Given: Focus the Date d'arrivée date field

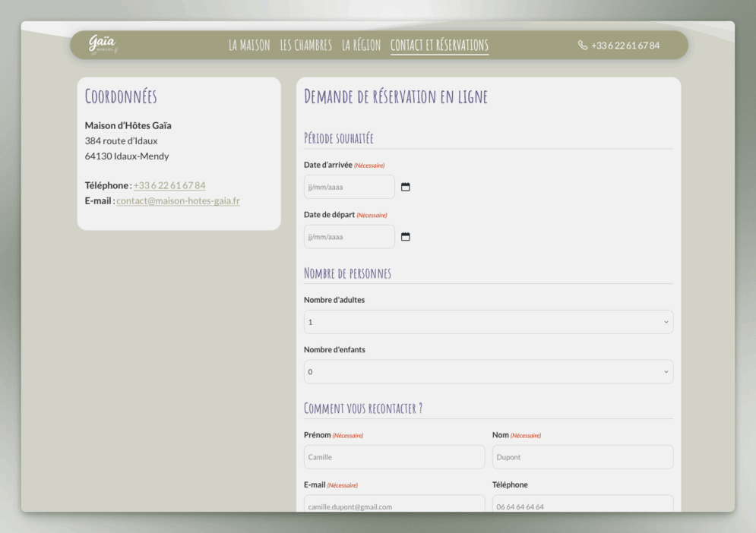Looking at the screenshot, I should (x=349, y=187).
